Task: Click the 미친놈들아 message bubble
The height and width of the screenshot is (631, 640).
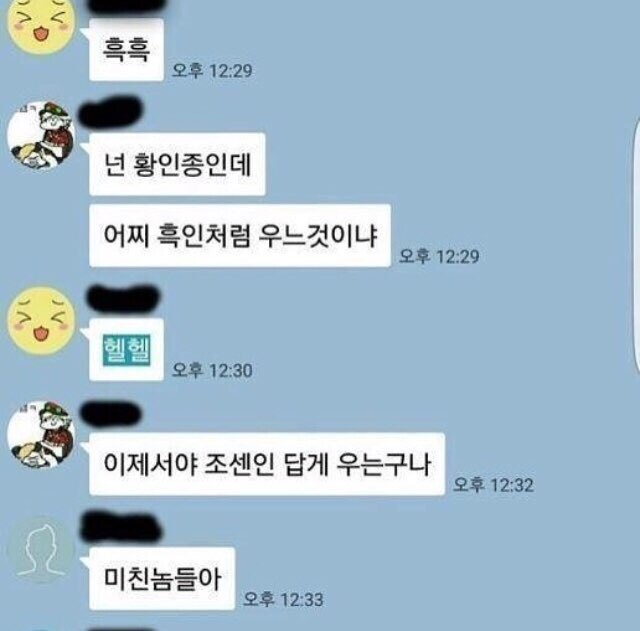Action: click(162, 578)
